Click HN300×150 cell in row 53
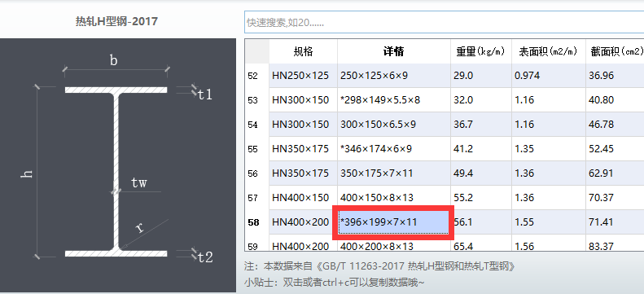The height and width of the screenshot is (294, 644). click(x=303, y=100)
